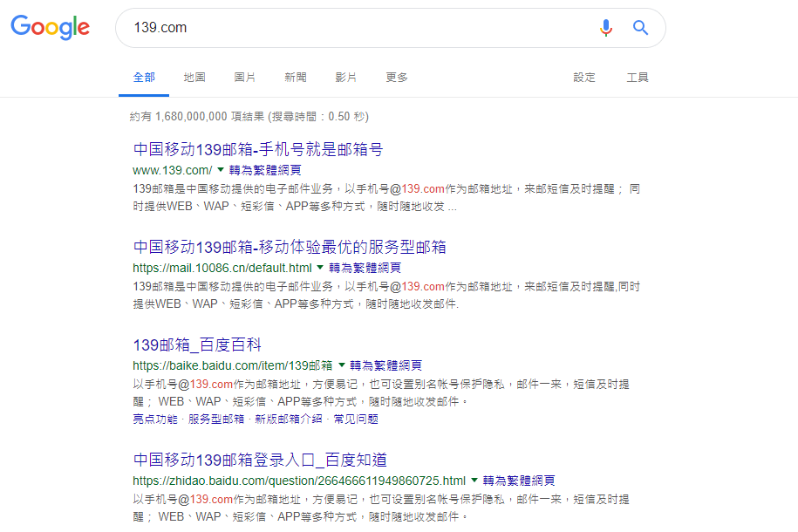Click the mail.10086.cn/default.html URL text
The width and height of the screenshot is (798, 532).
click(x=222, y=268)
